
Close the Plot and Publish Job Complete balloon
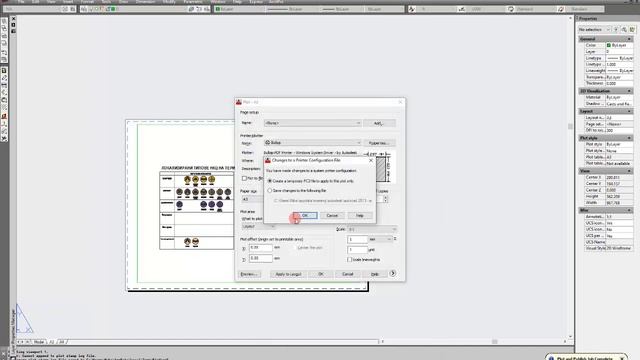pyautogui.click(x=622, y=358)
